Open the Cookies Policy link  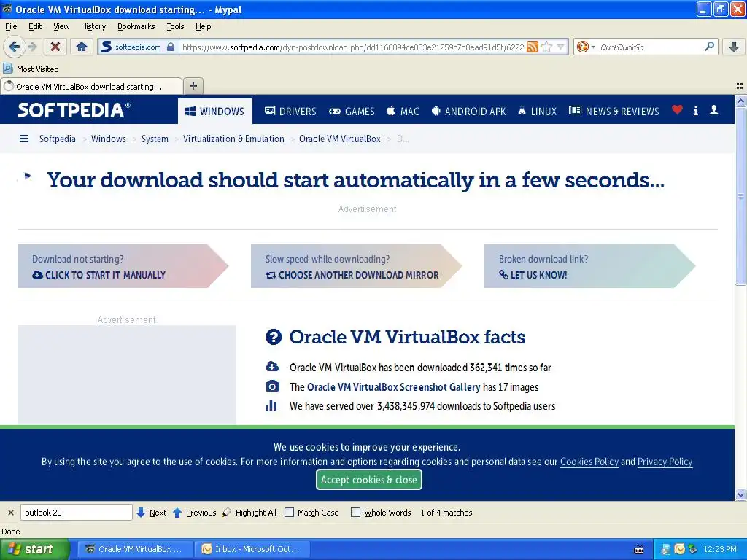click(589, 462)
